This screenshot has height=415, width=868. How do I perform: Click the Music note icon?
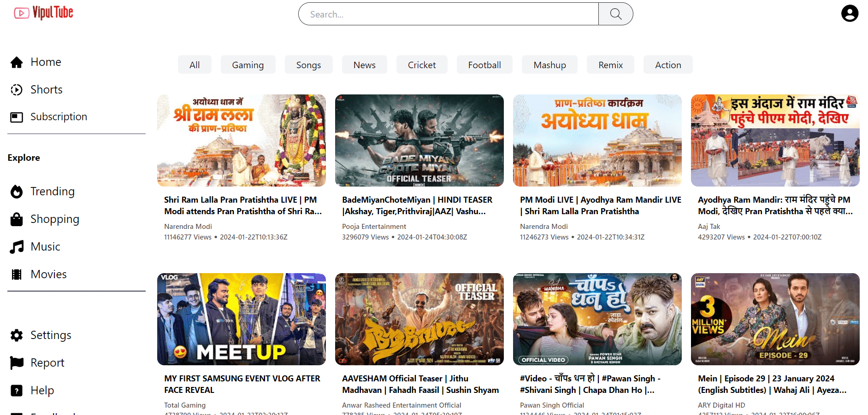(x=17, y=247)
